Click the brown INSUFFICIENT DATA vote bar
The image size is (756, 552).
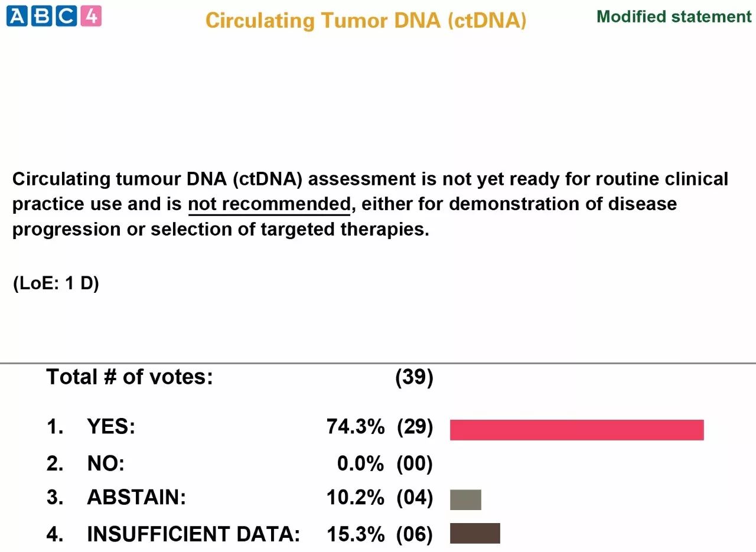point(475,533)
